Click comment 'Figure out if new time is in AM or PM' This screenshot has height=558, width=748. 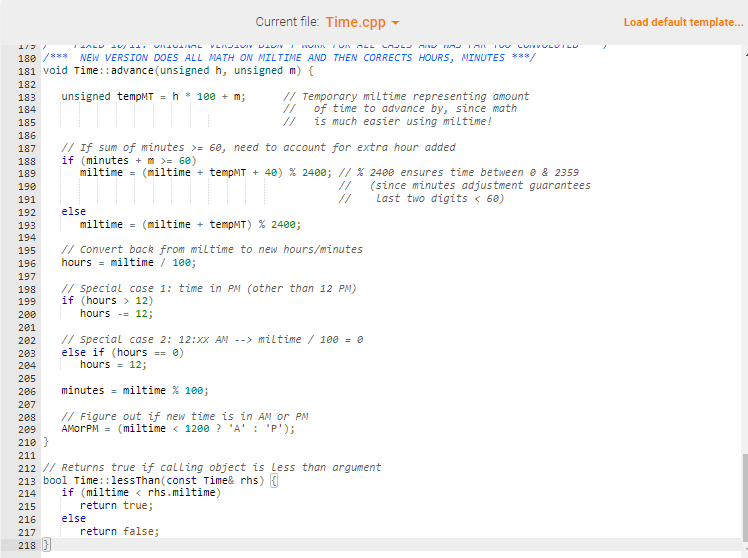coord(185,416)
